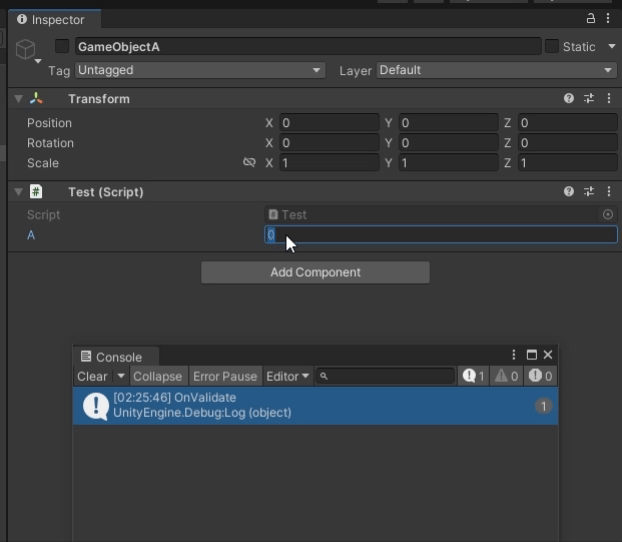Open Transform preset selector icon
Viewport: 622px width, 542px height.
click(589, 99)
